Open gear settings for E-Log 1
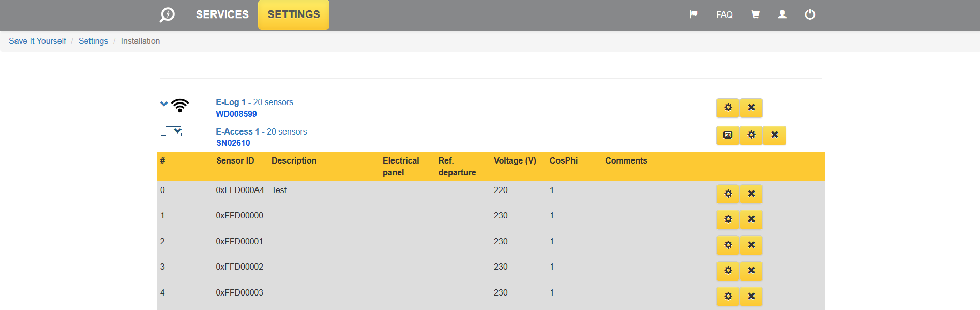Viewport: 980px width, 310px height. point(728,108)
